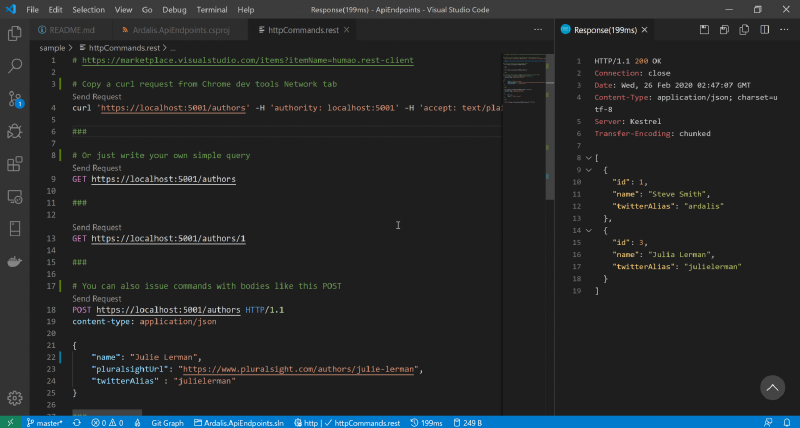
Task: Click the "julielerman" value in the response
Action: tap(712, 266)
